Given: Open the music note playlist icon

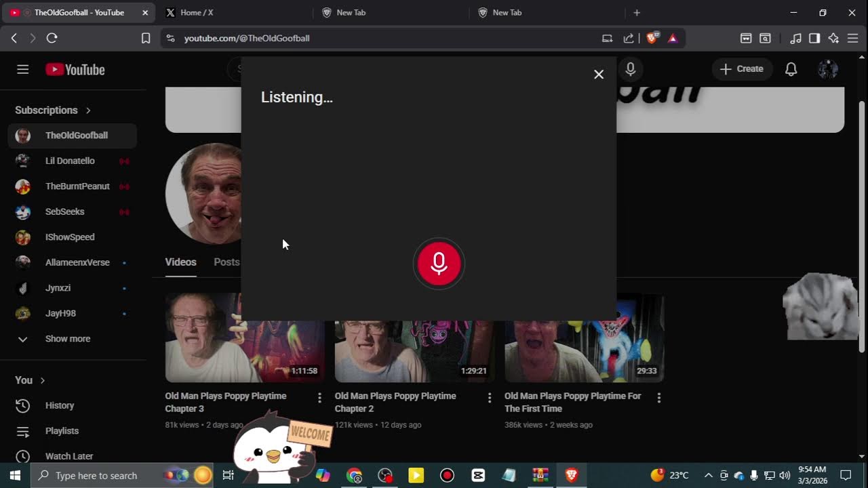Looking at the screenshot, I should pyautogui.click(x=796, y=38).
